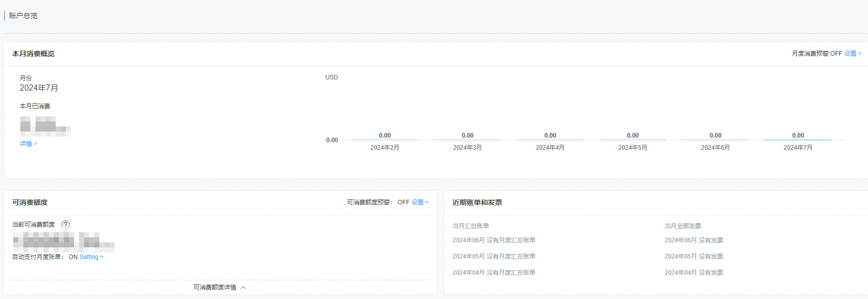The height and width of the screenshot is (299, 868).
Task: Select 2024年06月 没有月度汇总账单 entry
Action: (x=494, y=240)
